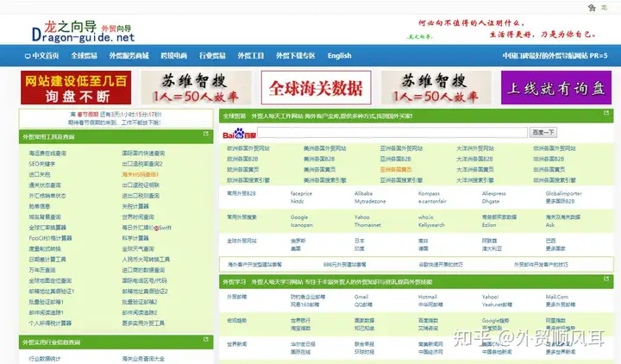Open the external-link icon on 外贸实用行业信息 panel header
The height and width of the screenshot is (364, 621).
205,340
